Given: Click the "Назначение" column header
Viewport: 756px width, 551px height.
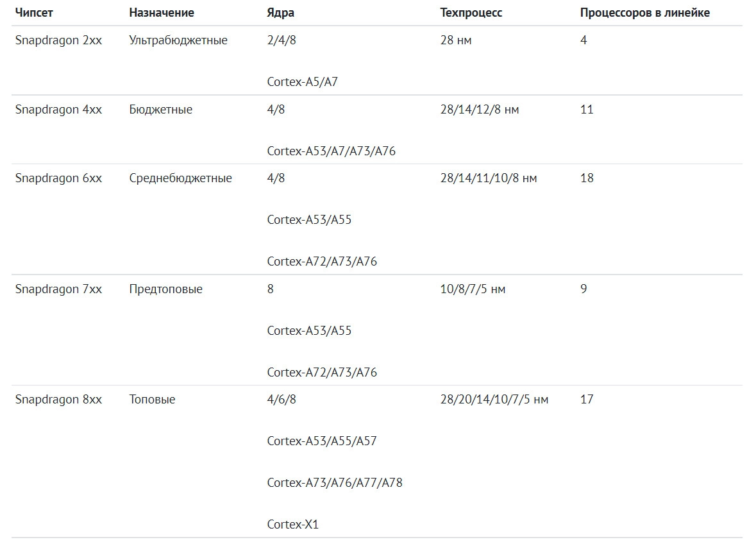Looking at the screenshot, I should [x=162, y=13].
